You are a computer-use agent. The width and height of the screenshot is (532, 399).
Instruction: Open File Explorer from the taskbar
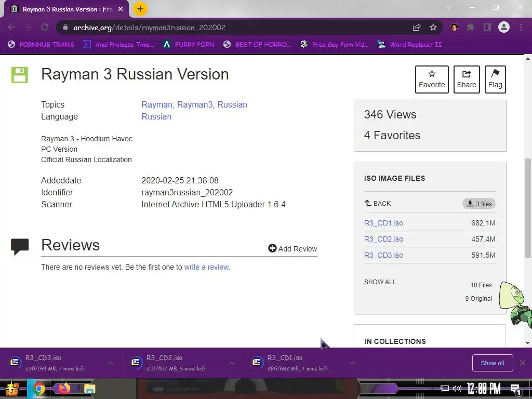coord(89,389)
